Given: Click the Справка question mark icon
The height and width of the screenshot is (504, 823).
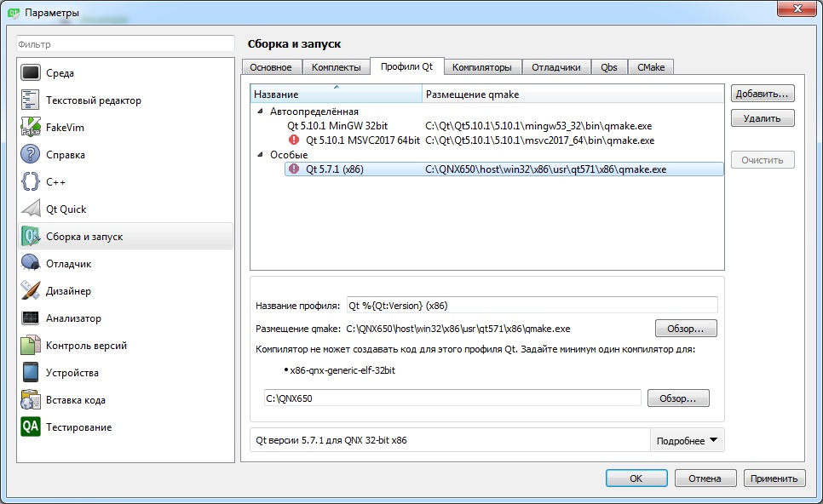Looking at the screenshot, I should [x=31, y=154].
